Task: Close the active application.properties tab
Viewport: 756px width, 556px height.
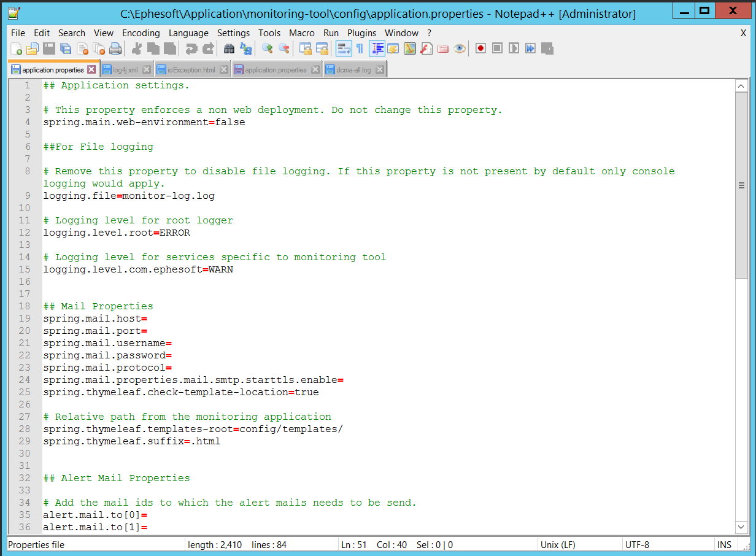Action: (x=92, y=69)
